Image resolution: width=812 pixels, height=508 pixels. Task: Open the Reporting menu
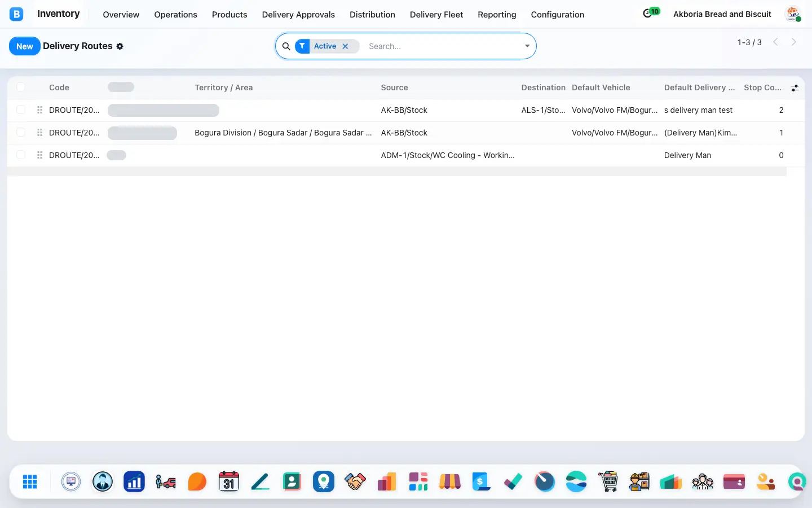(x=497, y=15)
